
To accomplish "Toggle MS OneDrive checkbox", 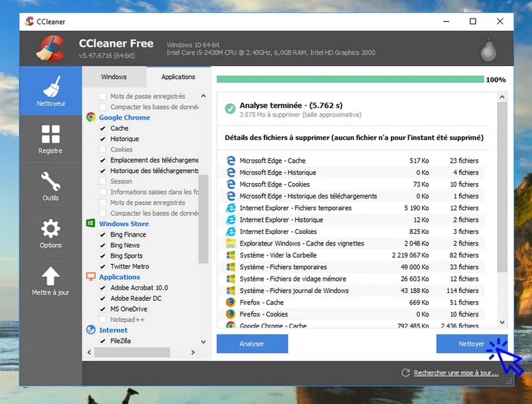I will 103,309.
